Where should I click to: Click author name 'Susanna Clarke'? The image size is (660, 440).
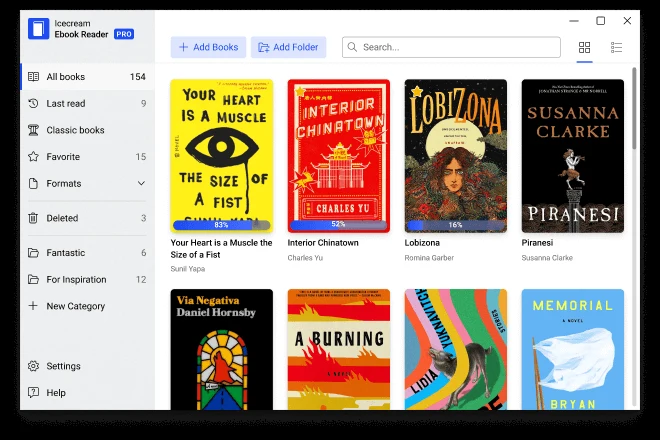coord(547,258)
